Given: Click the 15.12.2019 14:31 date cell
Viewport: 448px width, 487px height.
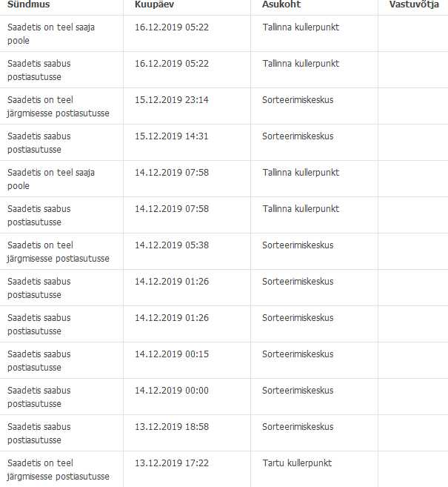Looking at the screenshot, I should (x=172, y=136).
